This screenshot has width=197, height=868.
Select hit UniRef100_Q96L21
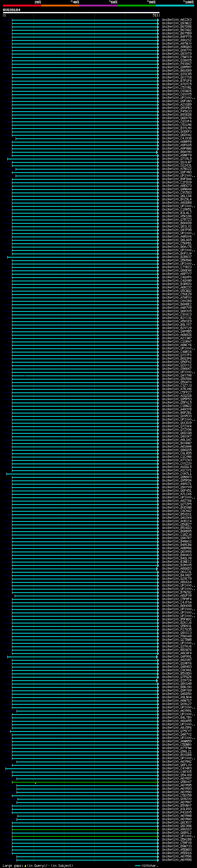tap(177, 751)
